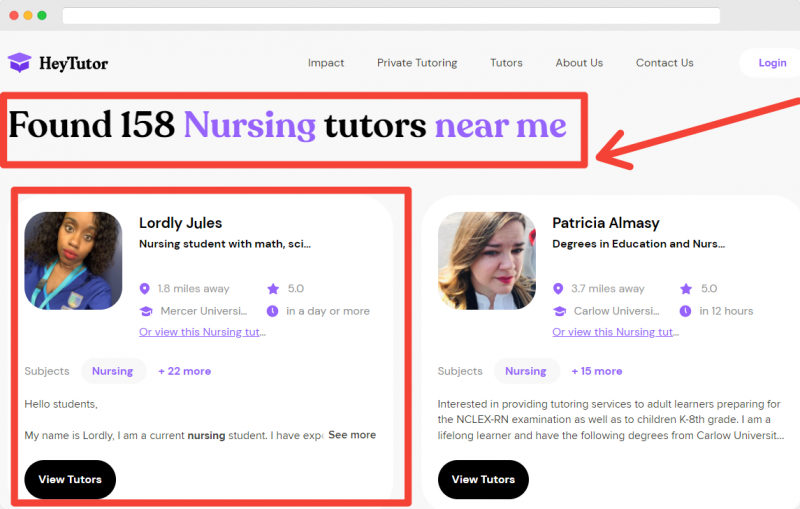Click the browser address bar
Screen dimensions: 800x509
tap(391, 16)
